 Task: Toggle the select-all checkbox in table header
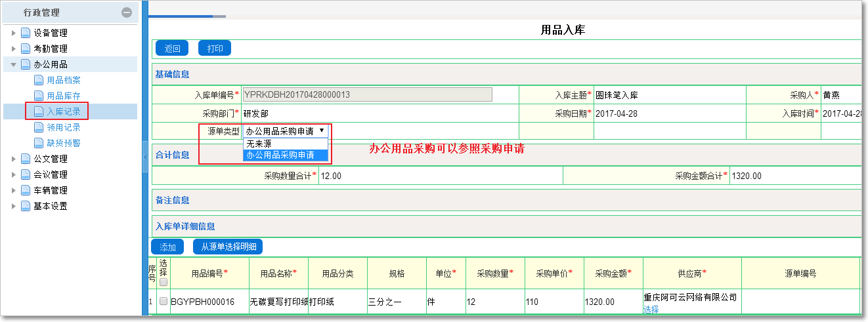163,282
